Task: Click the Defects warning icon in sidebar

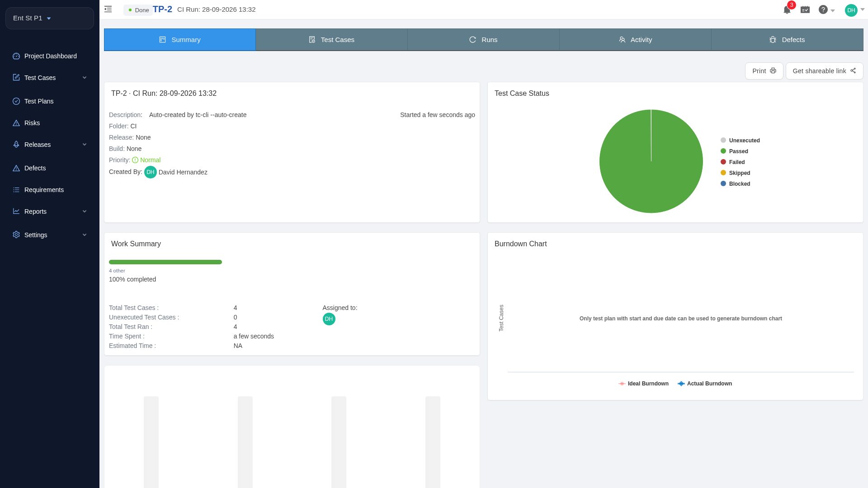Action: click(x=16, y=168)
